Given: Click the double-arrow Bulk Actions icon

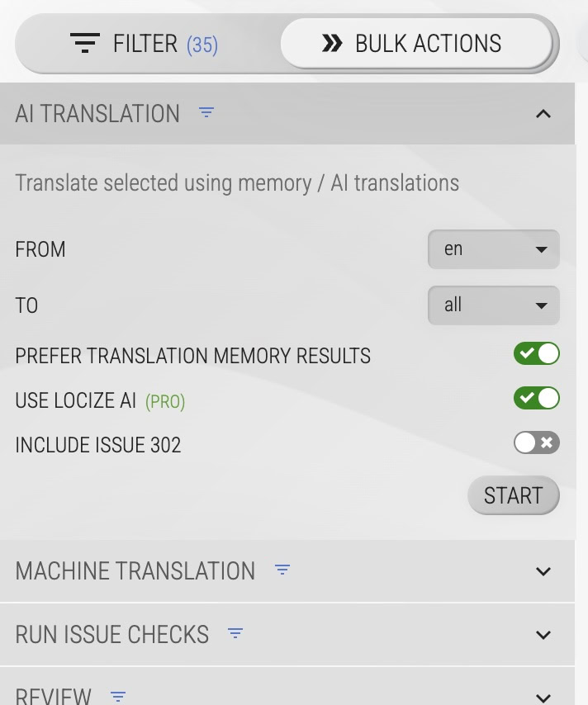Looking at the screenshot, I should click(332, 43).
